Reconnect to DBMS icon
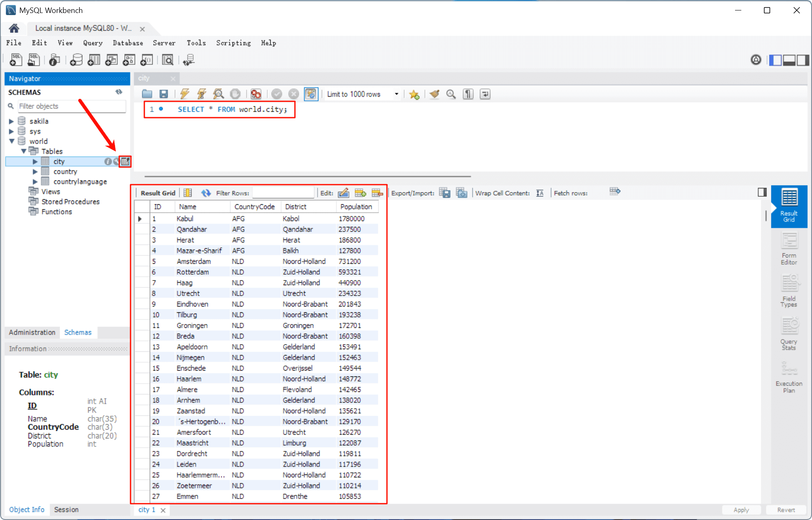Screen dimensions: 812x520 point(189,60)
